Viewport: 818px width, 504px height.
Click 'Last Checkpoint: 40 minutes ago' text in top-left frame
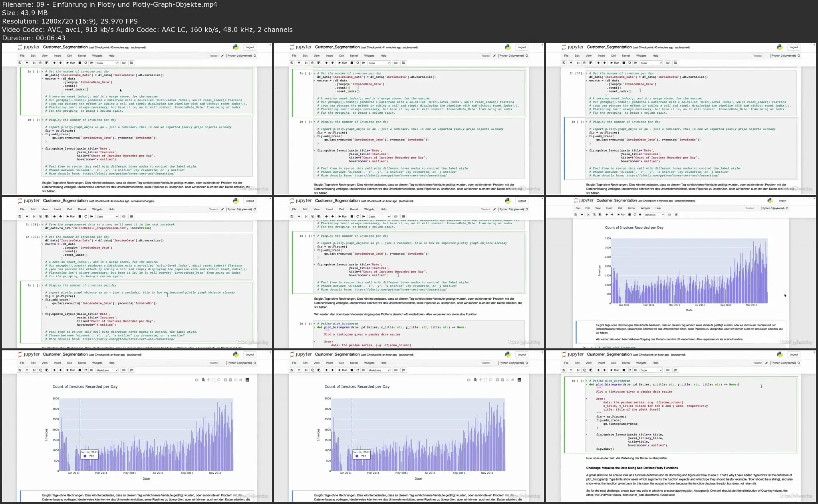coord(109,47)
